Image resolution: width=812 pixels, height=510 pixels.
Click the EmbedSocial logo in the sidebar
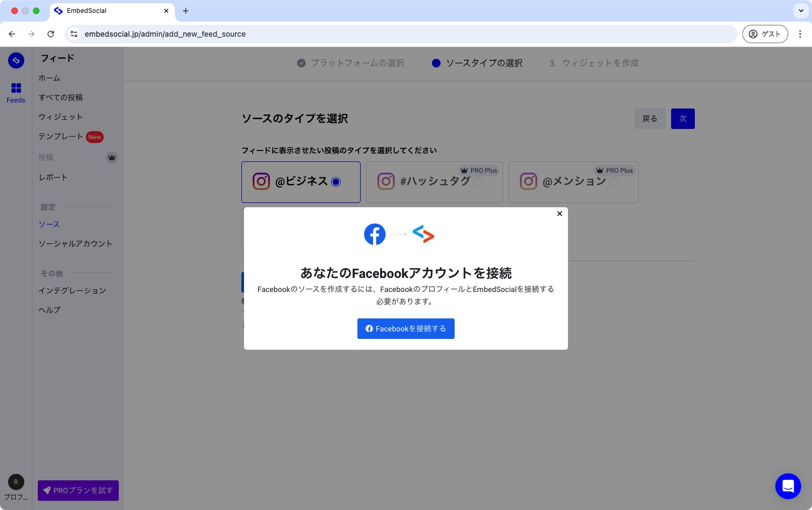coord(16,60)
